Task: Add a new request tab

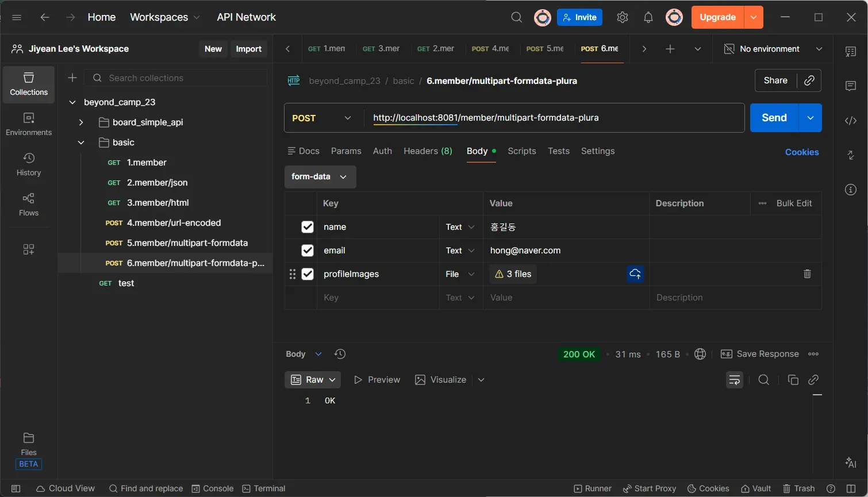Action: pos(670,49)
